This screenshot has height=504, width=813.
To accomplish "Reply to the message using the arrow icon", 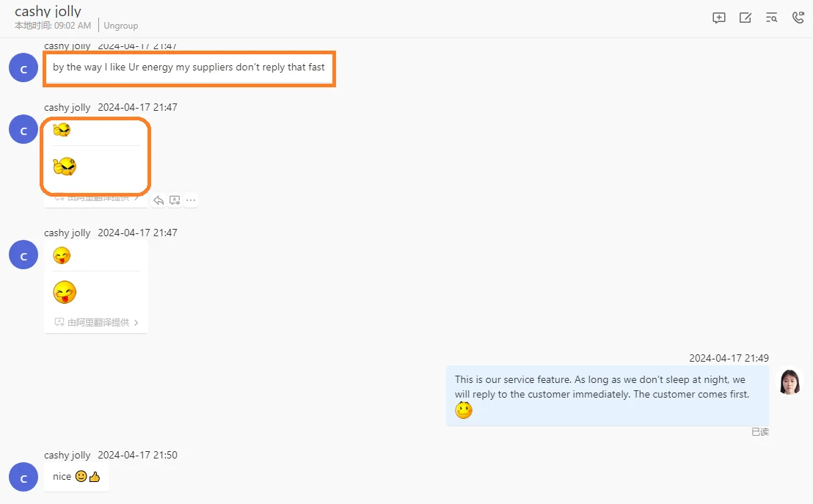I will 158,200.
